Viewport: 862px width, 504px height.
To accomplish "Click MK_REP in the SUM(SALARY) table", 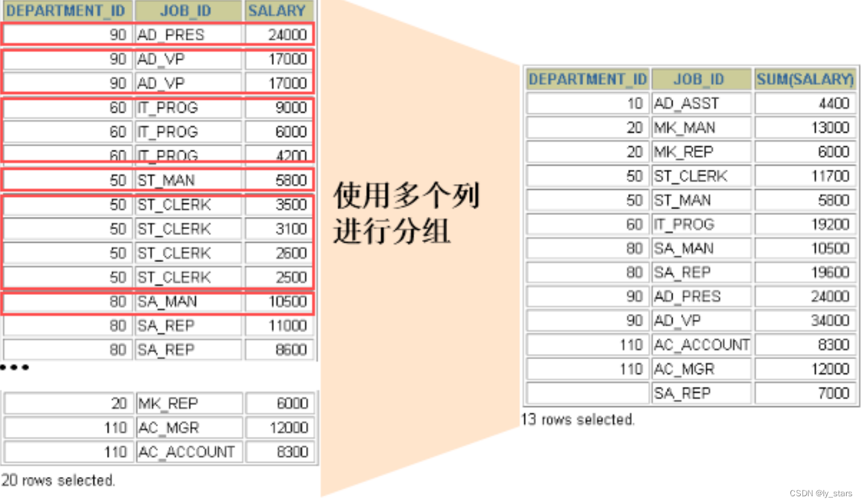I will [x=701, y=152].
